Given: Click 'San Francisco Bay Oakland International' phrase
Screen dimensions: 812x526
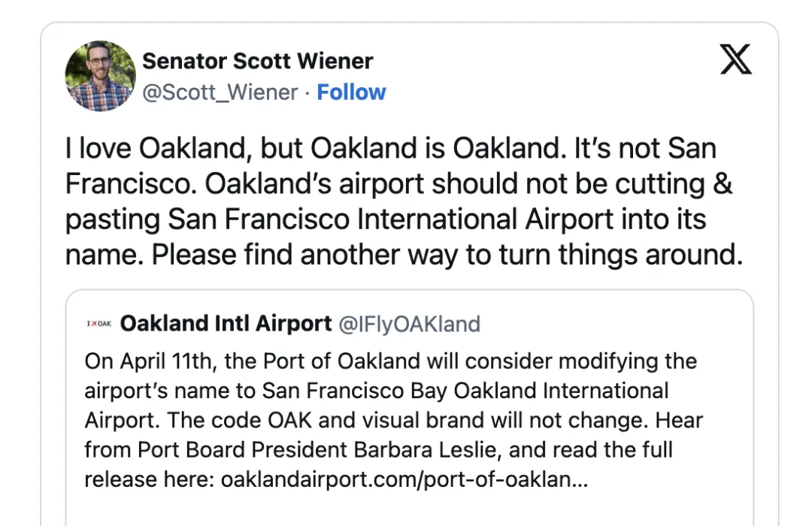Looking at the screenshot, I should pos(465,391).
